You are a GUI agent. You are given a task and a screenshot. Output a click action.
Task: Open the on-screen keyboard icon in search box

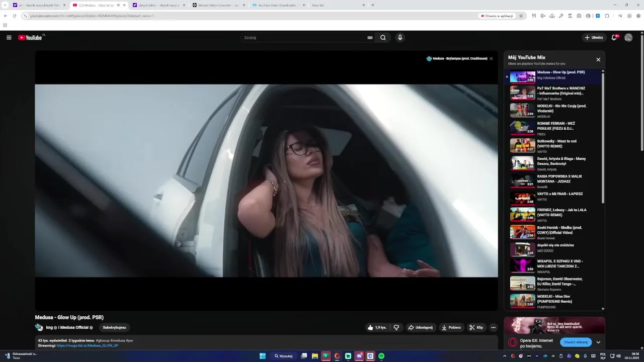tap(370, 38)
